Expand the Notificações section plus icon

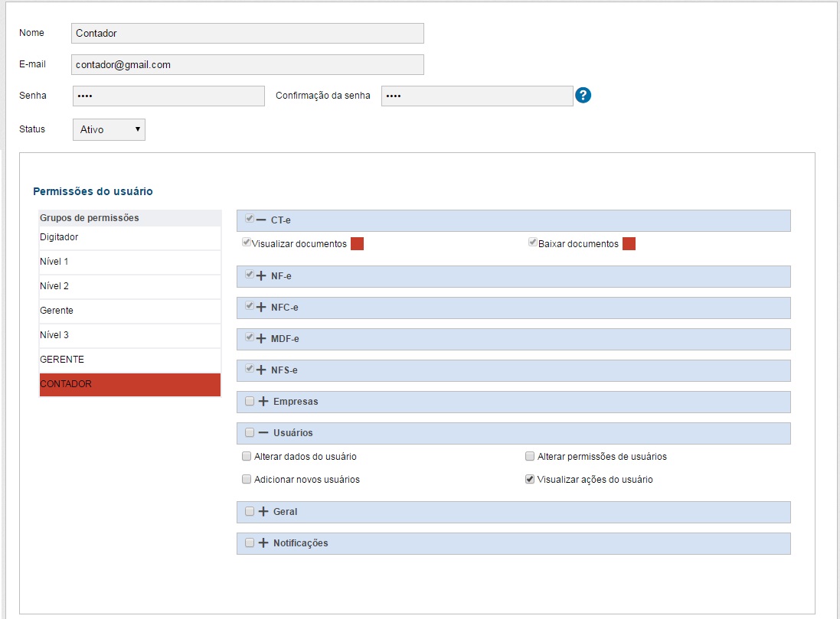[x=263, y=543]
